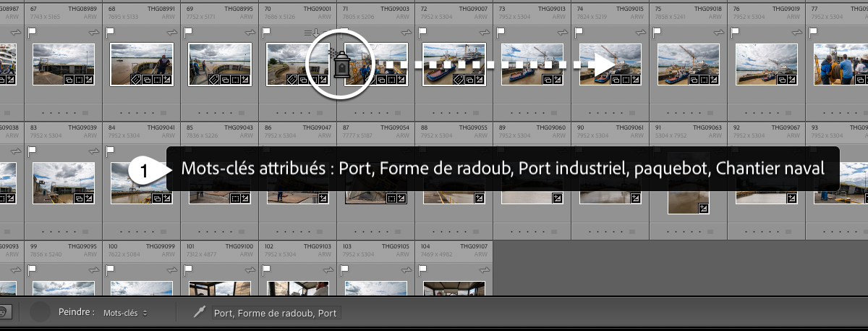The height and width of the screenshot is (331, 868).
Task: Toggle the flag on photo THG09039
Action: pyautogui.click(x=32, y=151)
